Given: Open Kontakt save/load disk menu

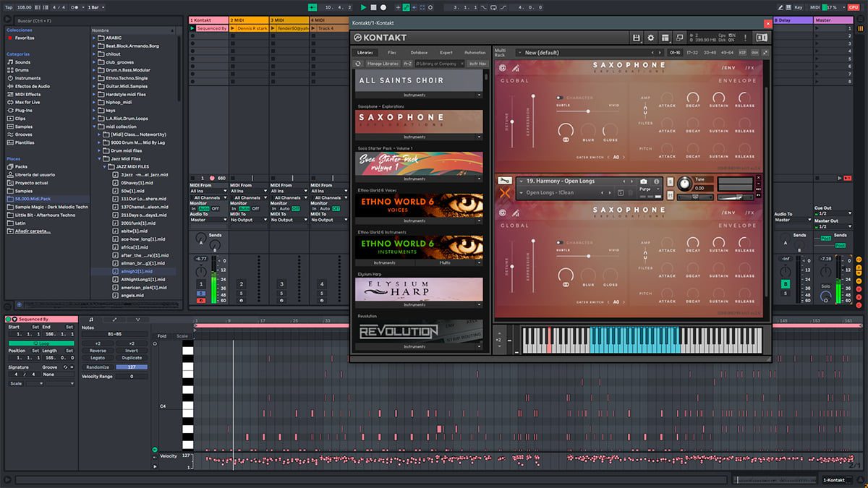Looking at the screenshot, I should click(x=636, y=38).
